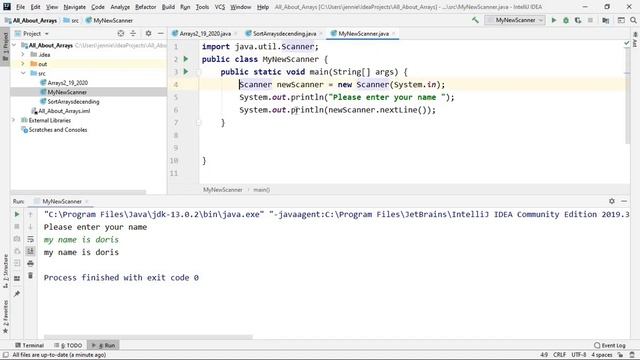Click the run gutter arrow beside class declaration
The image size is (640, 360).
click(x=186, y=59)
